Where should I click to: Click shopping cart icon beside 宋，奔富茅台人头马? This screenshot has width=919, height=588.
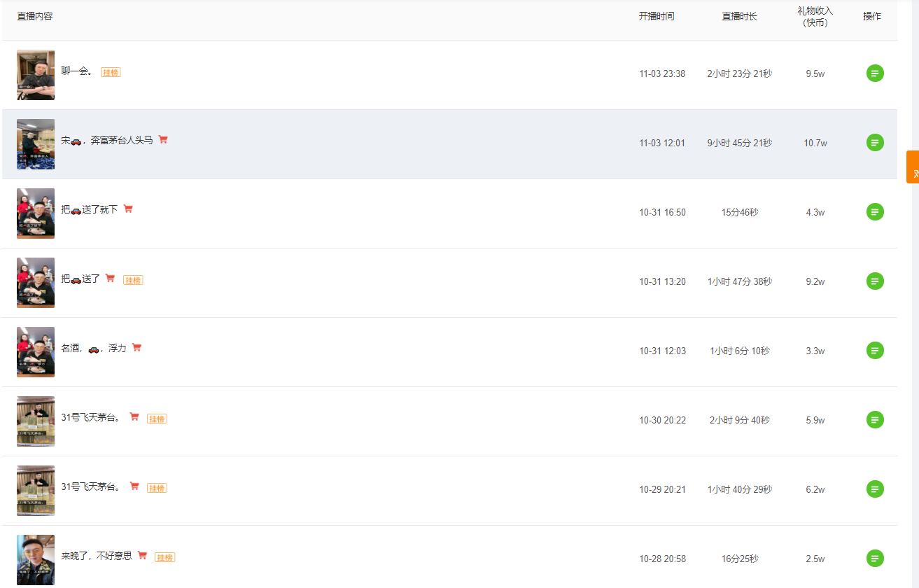(163, 139)
